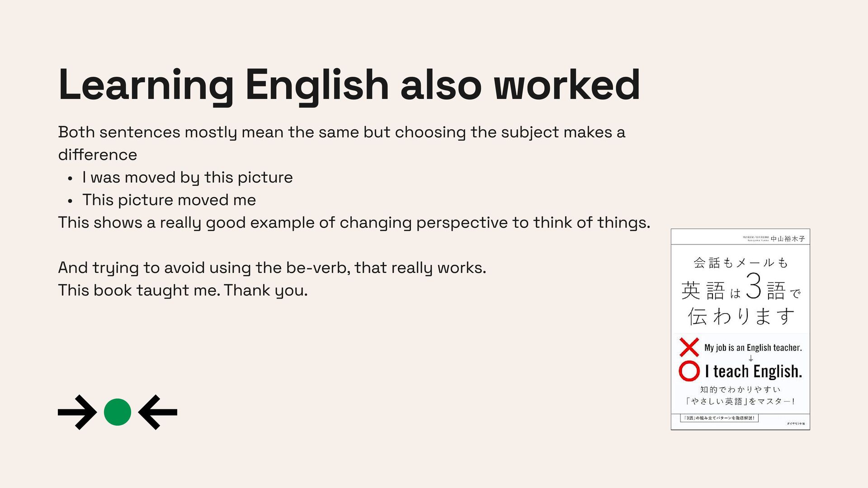Image resolution: width=868 pixels, height=488 pixels.
Task: Click bullet 'This picture moved me'
Action: (x=169, y=200)
